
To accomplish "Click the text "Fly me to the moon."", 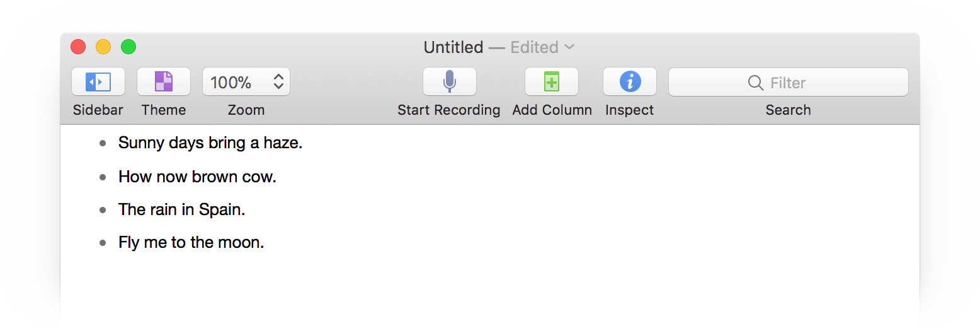I will point(191,243).
